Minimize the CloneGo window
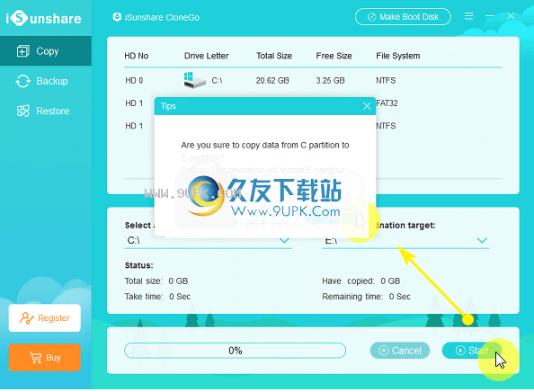 pyautogui.click(x=490, y=16)
